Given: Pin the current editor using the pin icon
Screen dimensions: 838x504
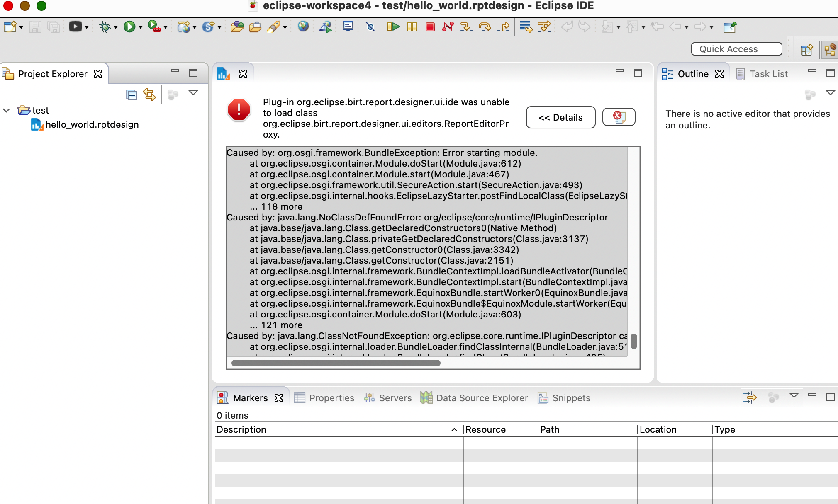Looking at the screenshot, I should (729, 27).
